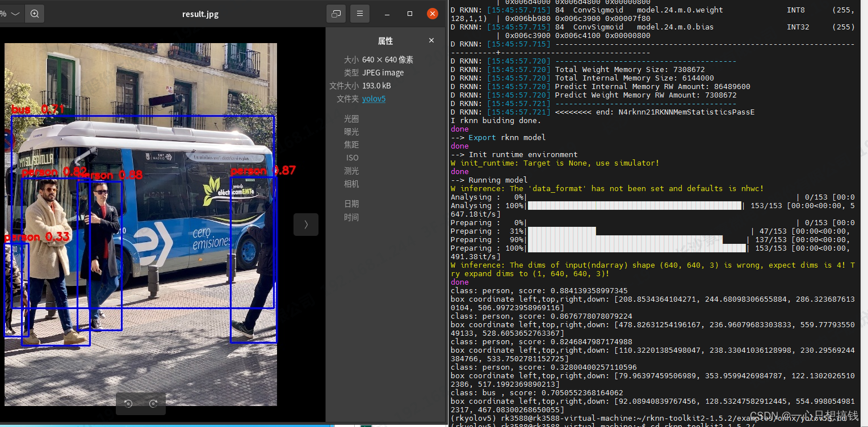Open the image viewer hamburger menu
The image size is (868, 427).
[359, 14]
